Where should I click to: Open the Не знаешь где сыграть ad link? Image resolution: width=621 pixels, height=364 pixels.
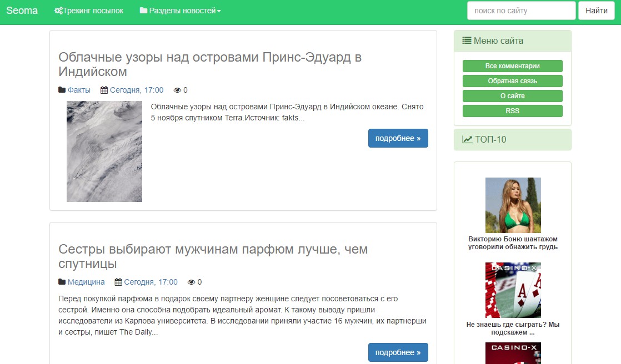coord(513,328)
